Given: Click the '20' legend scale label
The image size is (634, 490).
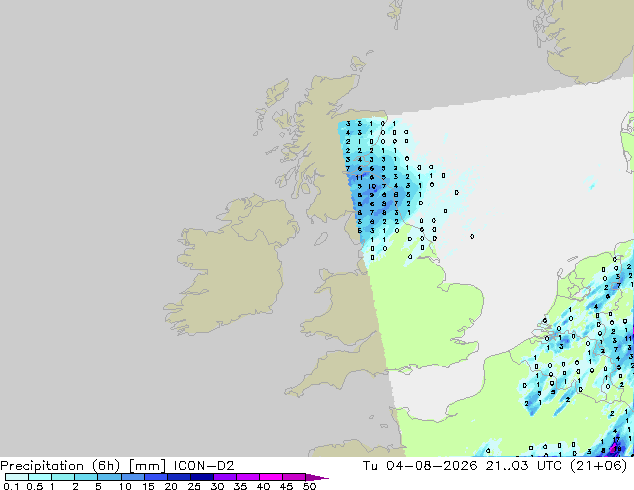Looking at the screenshot, I should 171,486.
